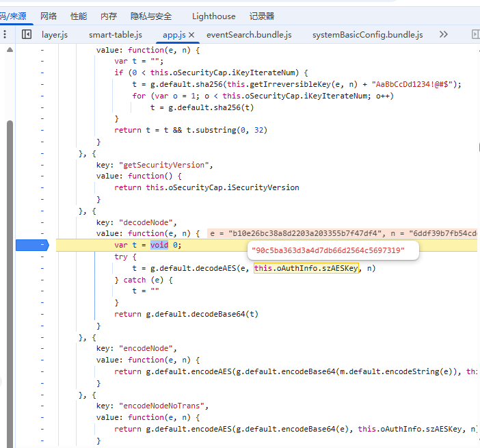The height and width of the screenshot is (448, 480).
Task: Click 'var t = "";' declaration line
Action: click(x=139, y=62)
